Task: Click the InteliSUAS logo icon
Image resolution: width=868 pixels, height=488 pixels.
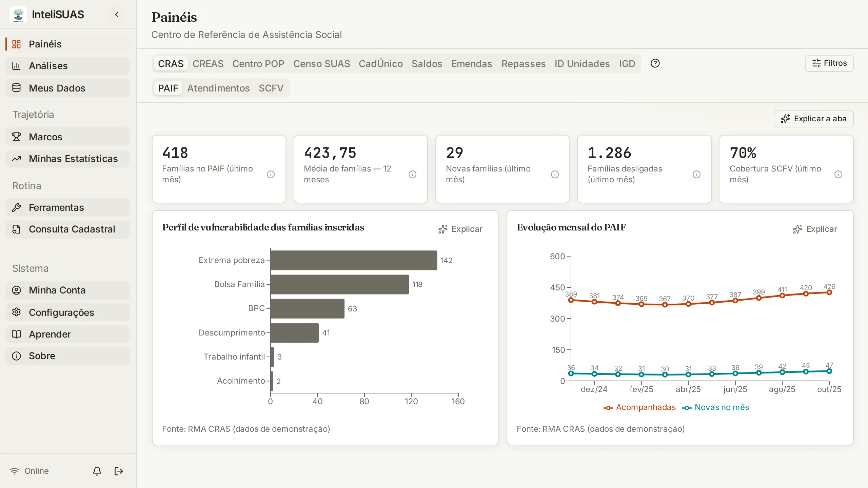Action: (18, 15)
